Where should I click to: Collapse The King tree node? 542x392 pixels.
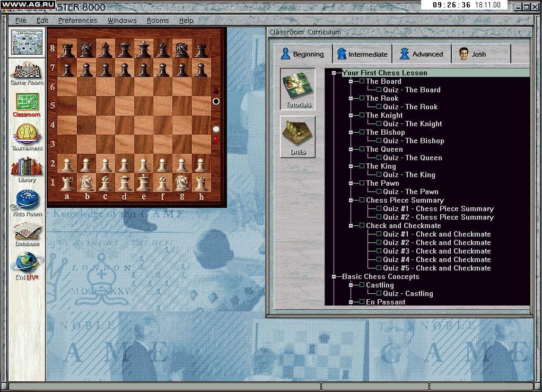click(351, 166)
